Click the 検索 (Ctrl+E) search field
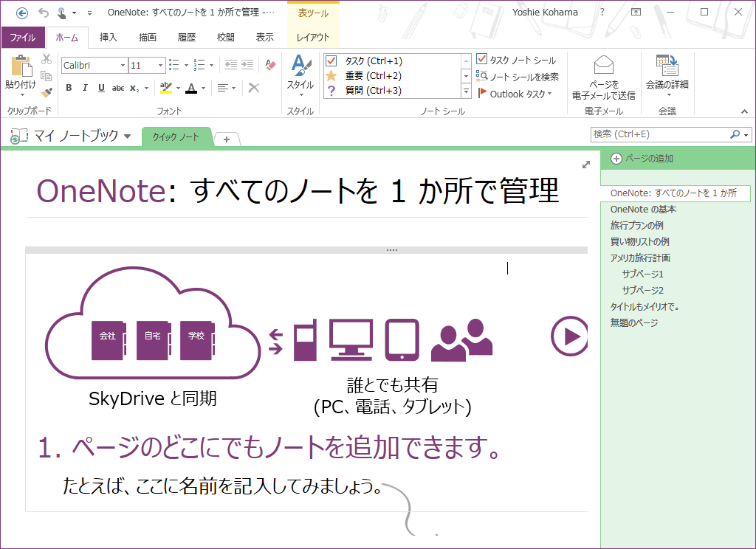This screenshot has height=549, width=756. click(x=660, y=134)
